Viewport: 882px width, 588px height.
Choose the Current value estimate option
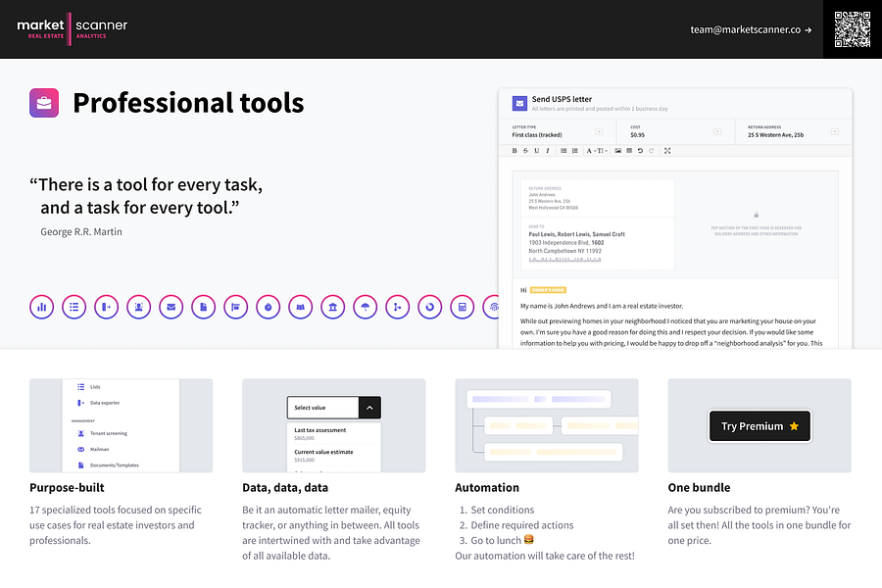pyautogui.click(x=333, y=455)
